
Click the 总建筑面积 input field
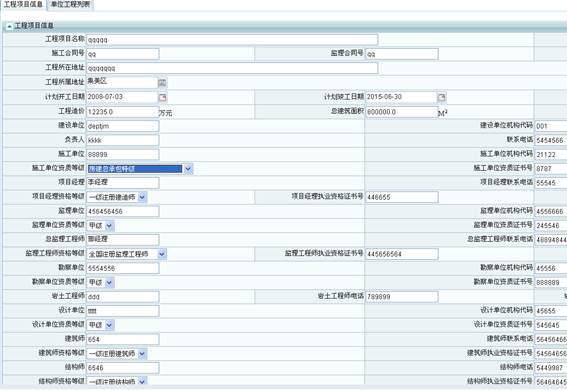[x=402, y=112]
